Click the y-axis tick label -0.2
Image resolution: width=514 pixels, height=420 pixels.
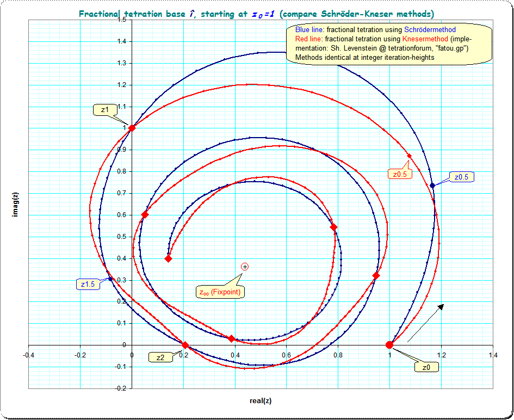pyautogui.click(x=120, y=388)
